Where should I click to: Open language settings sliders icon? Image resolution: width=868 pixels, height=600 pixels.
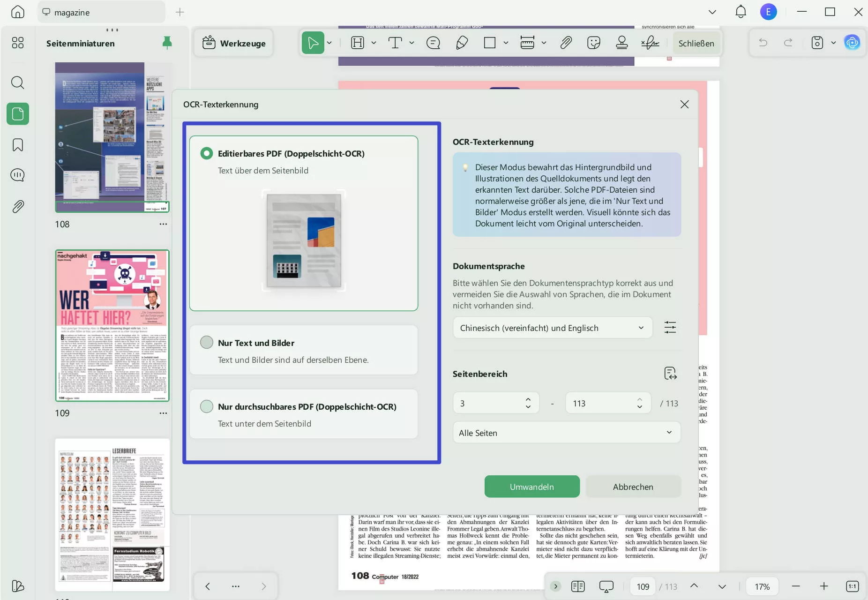click(x=670, y=327)
